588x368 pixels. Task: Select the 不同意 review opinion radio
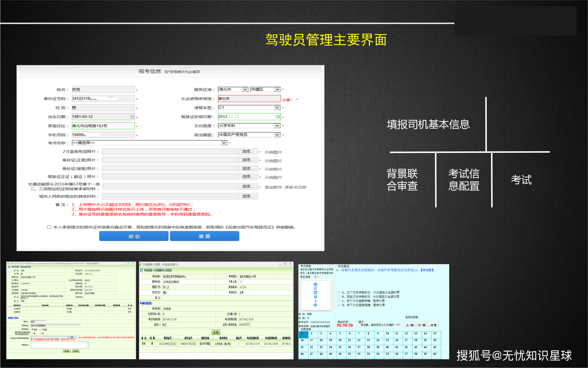coord(41,330)
